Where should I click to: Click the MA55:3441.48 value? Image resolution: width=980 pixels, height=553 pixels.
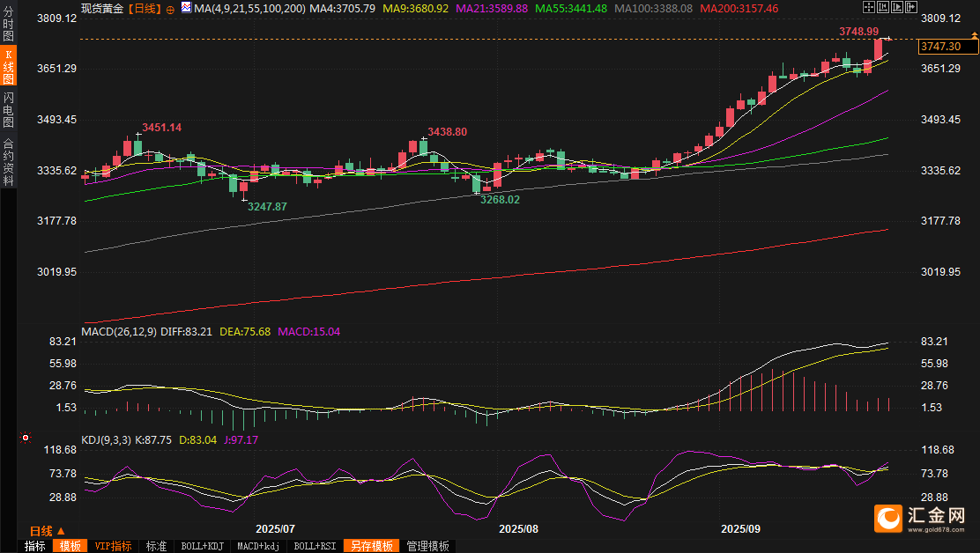(571, 9)
